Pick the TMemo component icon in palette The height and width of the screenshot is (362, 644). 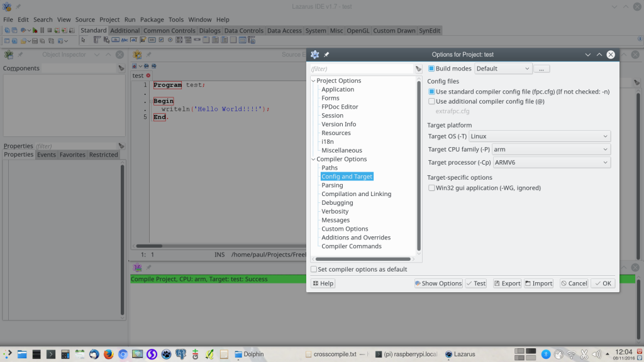[143, 40]
